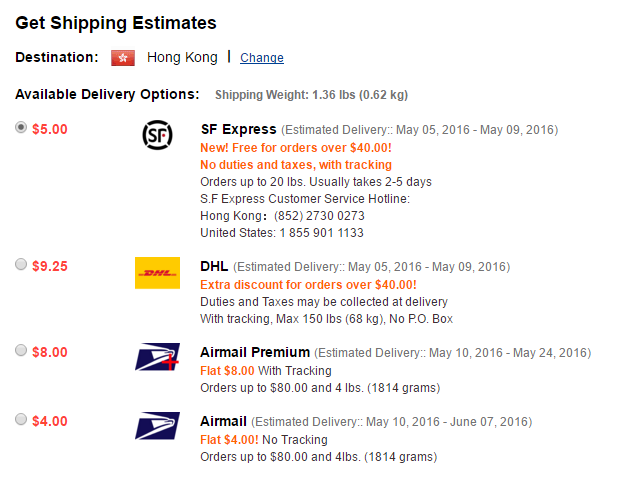The width and height of the screenshot is (625, 490).
Task: Click the $8.00 price label
Action: [50, 352]
